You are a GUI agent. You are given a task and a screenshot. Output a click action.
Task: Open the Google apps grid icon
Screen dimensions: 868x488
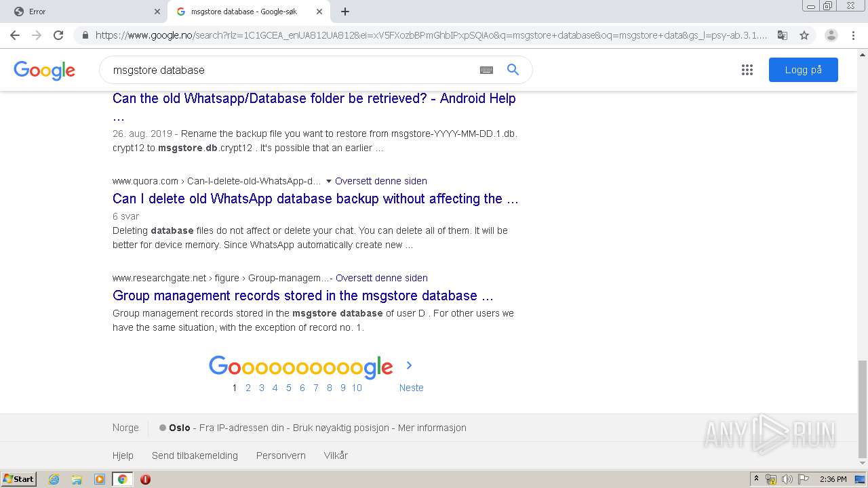[x=747, y=70]
